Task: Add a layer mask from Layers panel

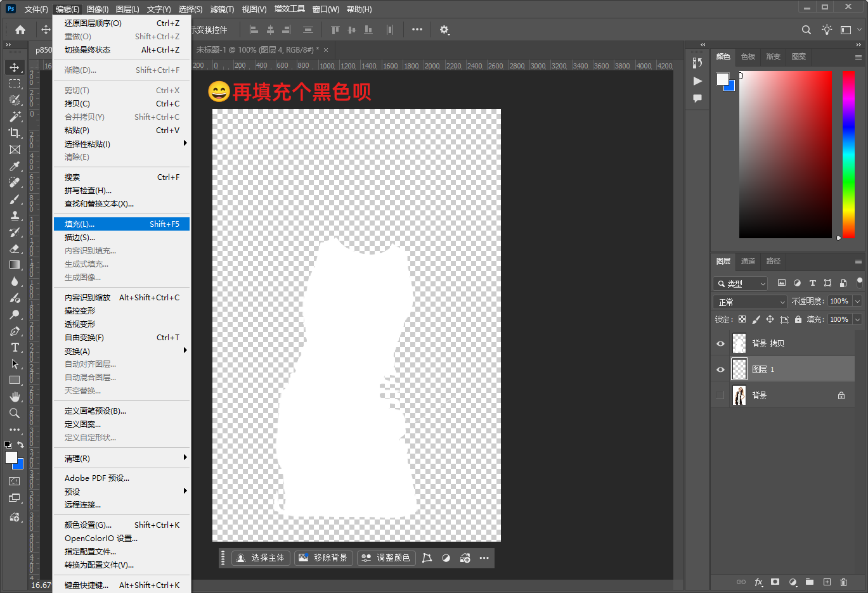Action: pos(775,582)
